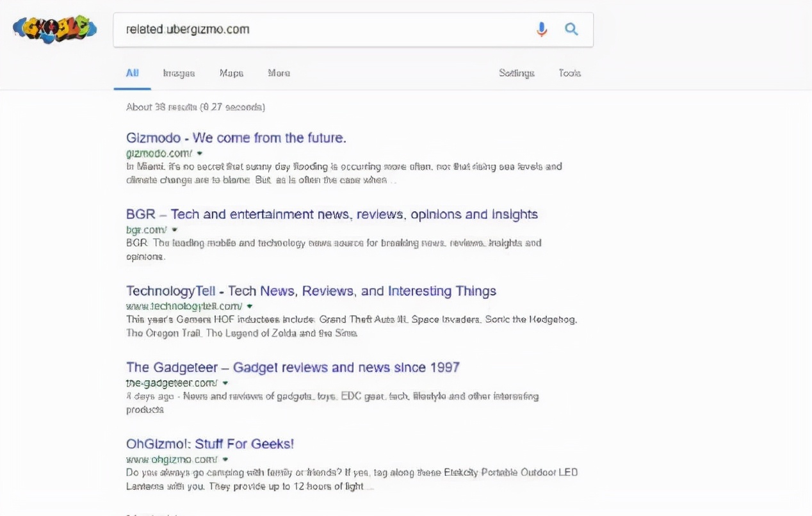The image size is (812, 516).
Task: Expand the dropdown arrow beside the-gadgeteer.com URL
Action: pyautogui.click(x=225, y=383)
